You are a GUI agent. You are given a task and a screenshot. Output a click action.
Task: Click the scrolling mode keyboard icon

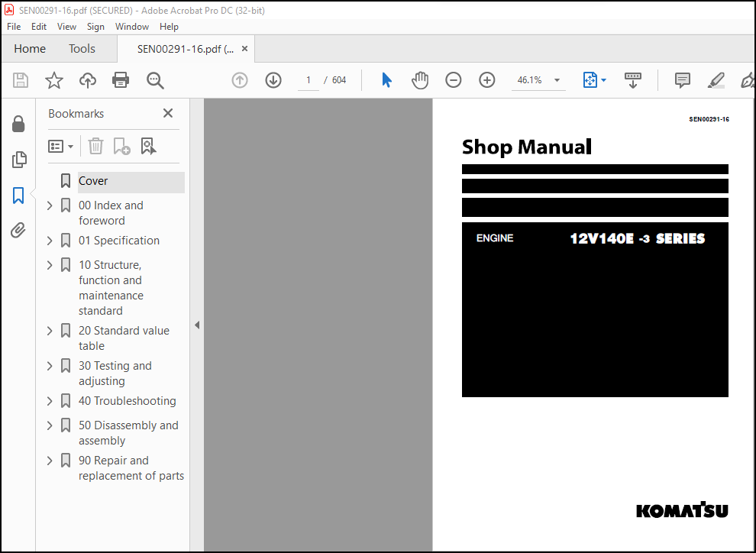pos(632,80)
